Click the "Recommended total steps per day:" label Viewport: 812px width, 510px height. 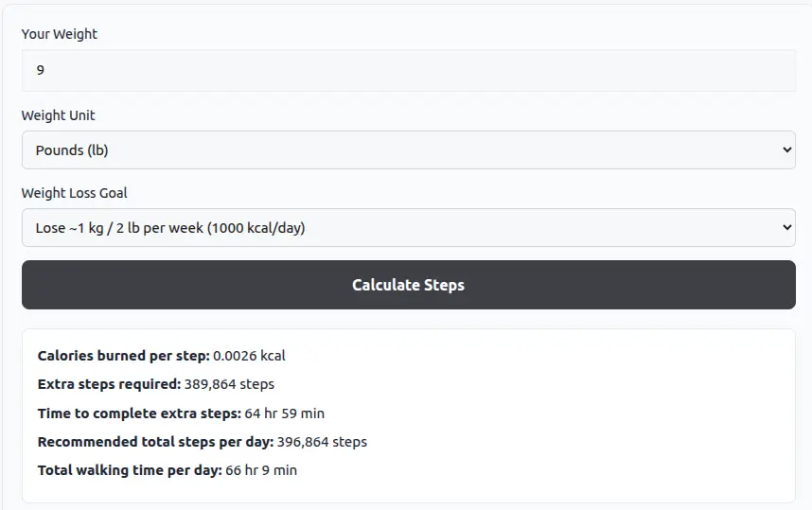[x=155, y=442]
